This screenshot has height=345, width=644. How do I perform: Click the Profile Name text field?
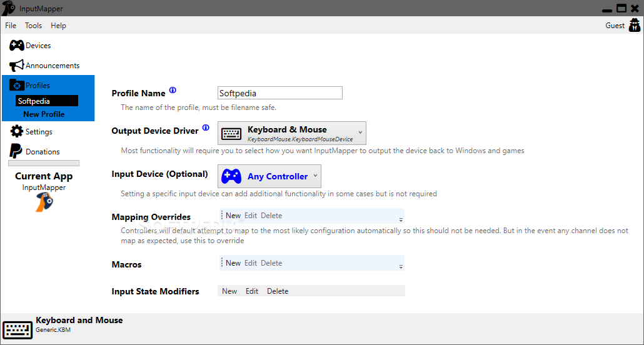tap(279, 93)
